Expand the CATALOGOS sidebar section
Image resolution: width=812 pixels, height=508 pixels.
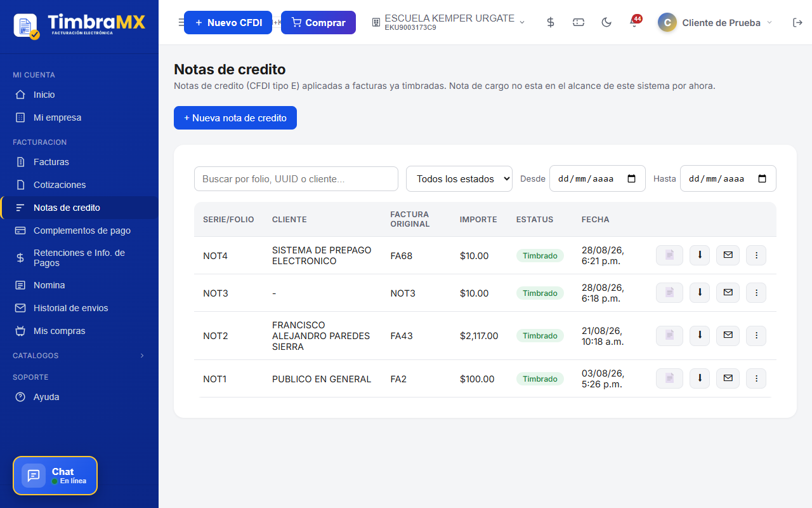tap(79, 356)
